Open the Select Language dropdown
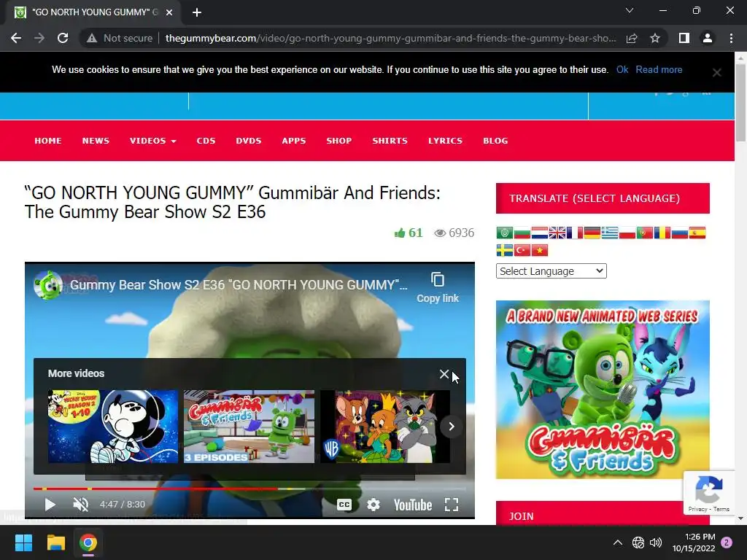Viewport: 747px width, 560px height. tap(551, 271)
